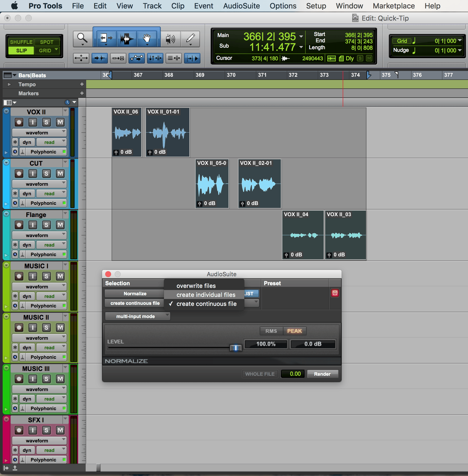Click the Apple menu icon

pos(15,6)
